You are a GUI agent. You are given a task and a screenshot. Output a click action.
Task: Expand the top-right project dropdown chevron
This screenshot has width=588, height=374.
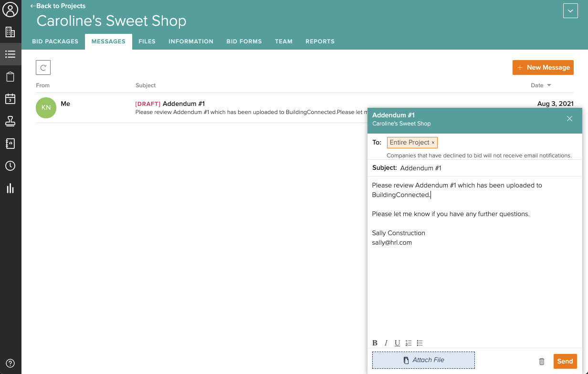570,10
